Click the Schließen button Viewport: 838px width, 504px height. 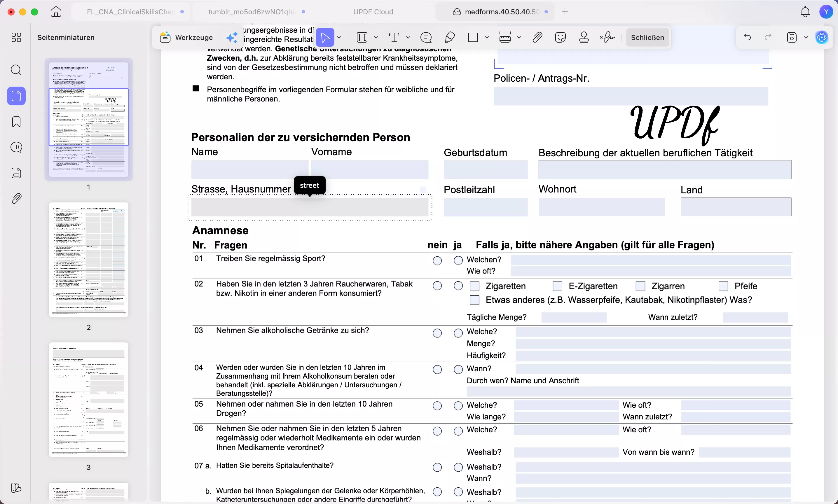pyautogui.click(x=647, y=37)
